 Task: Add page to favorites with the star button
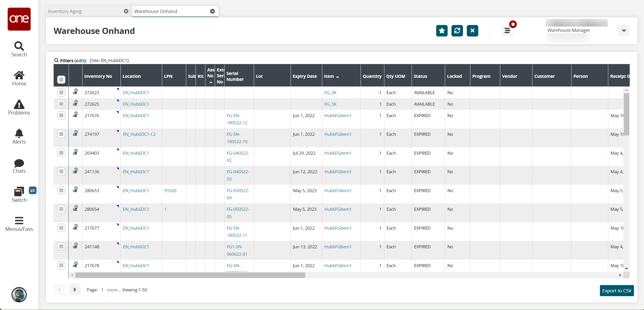coord(442,31)
